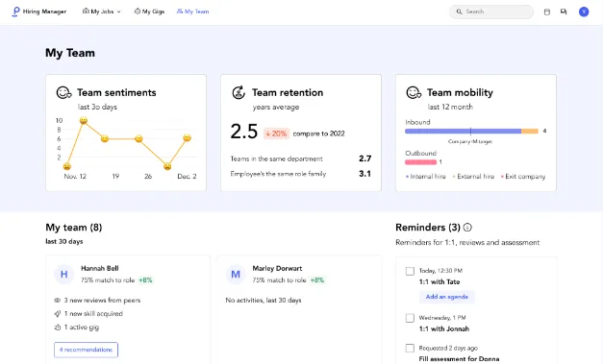Click the eye icon for peer reviews
Screen dimensions: 603x364
tap(58, 301)
